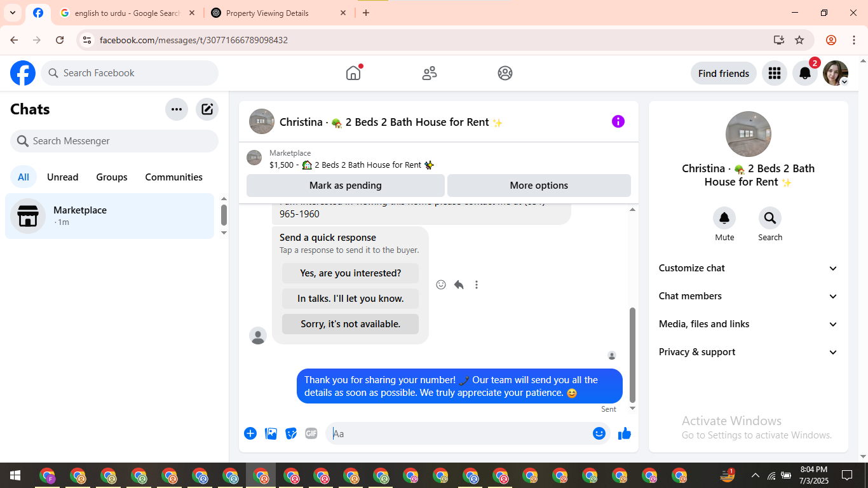This screenshot has height=488, width=868.
Task: Open Chrome three-dot menu
Action: click(x=854, y=40)
